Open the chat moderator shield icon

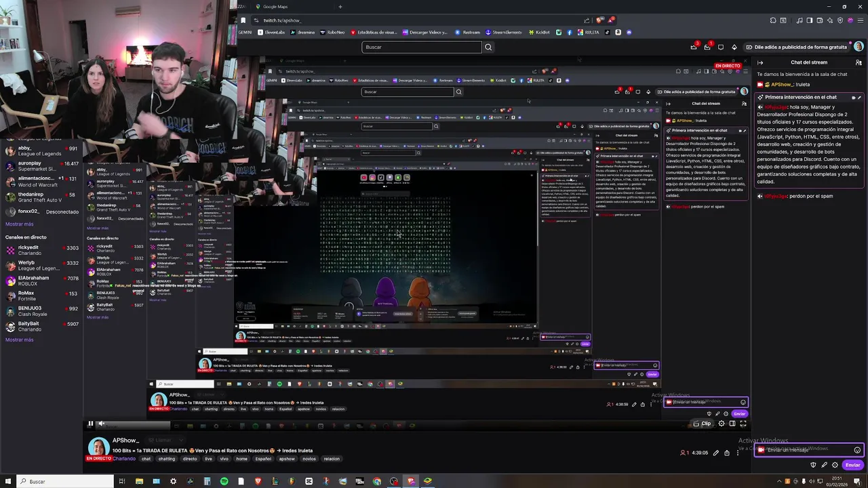click(813, 465)
